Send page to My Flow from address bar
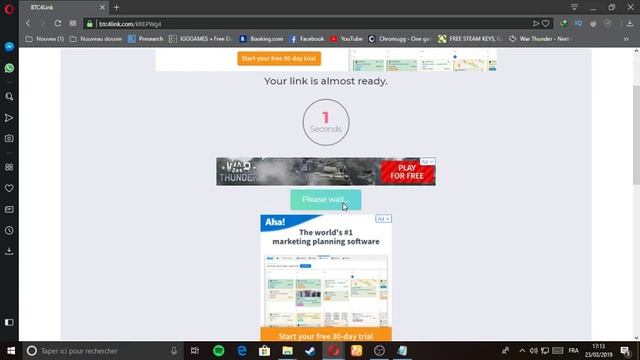This screenshot has height=360, width=640. click(536, 24)
